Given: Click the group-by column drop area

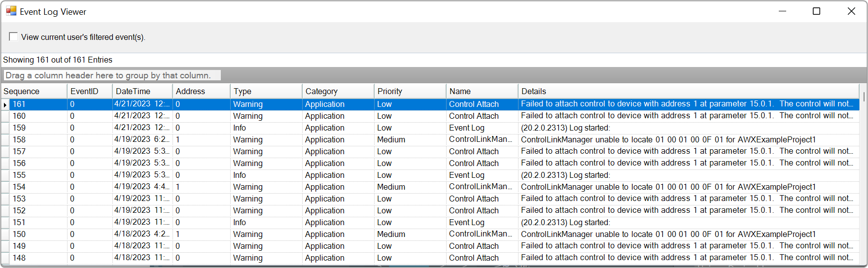Looking at the screenshot, I should (112, 75).
